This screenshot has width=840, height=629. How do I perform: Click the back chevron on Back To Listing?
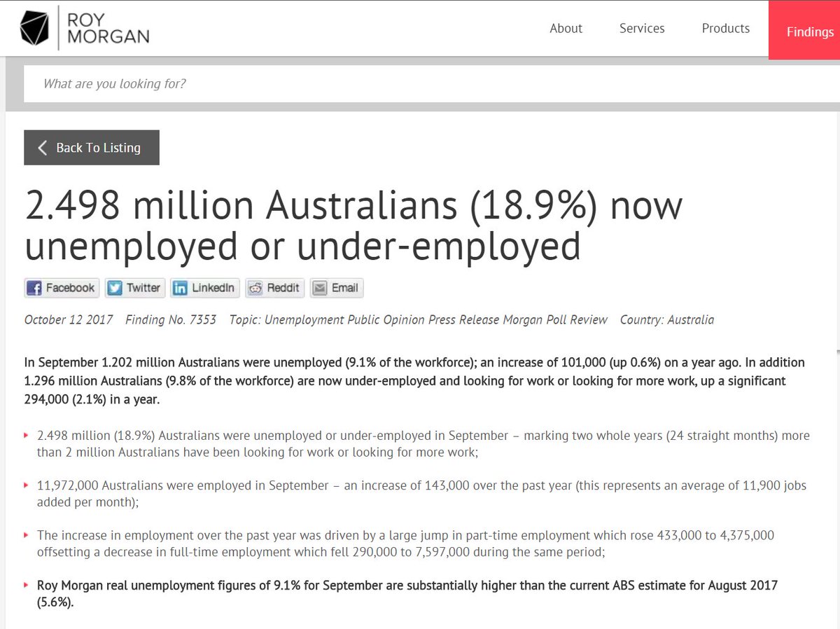[42, 148]
